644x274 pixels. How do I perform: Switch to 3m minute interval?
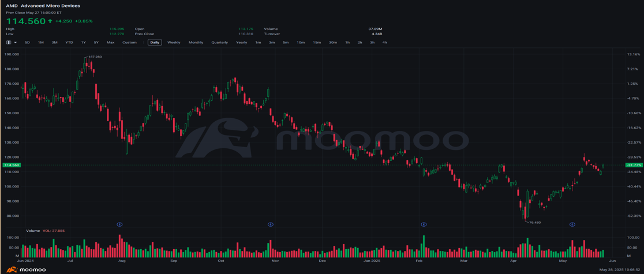tap(272, 42)
